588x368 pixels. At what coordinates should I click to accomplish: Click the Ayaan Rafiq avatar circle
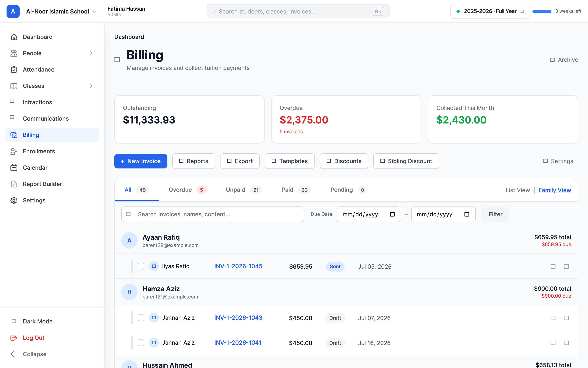(129, 240)
